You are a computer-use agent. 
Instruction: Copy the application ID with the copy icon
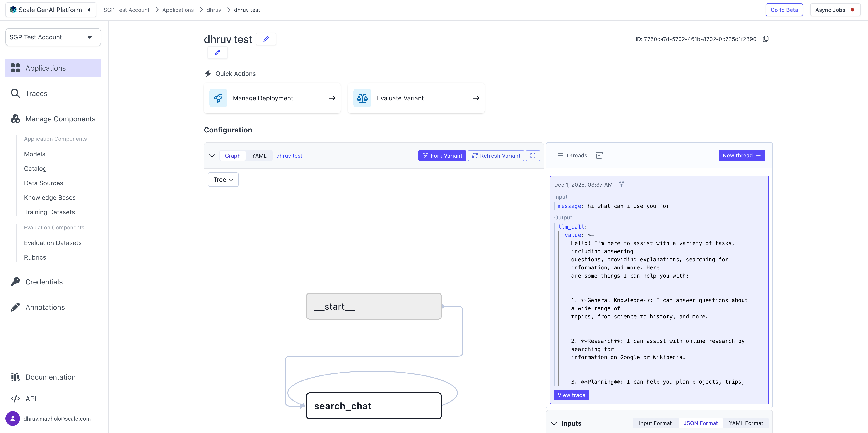(766, 39)
